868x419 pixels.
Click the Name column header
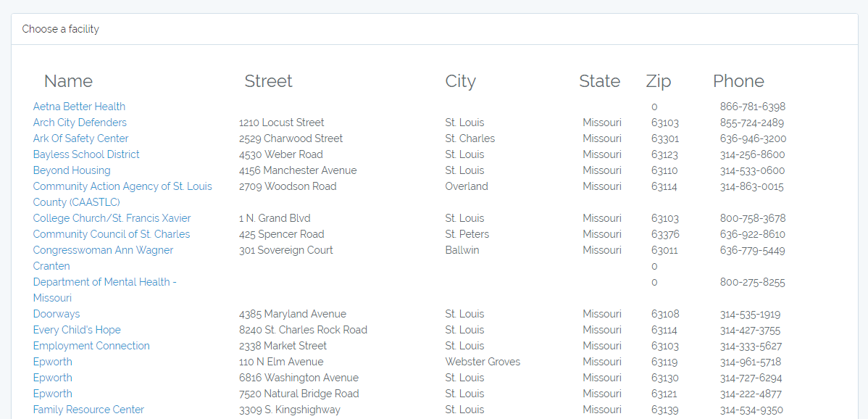(x=68, y=81)
